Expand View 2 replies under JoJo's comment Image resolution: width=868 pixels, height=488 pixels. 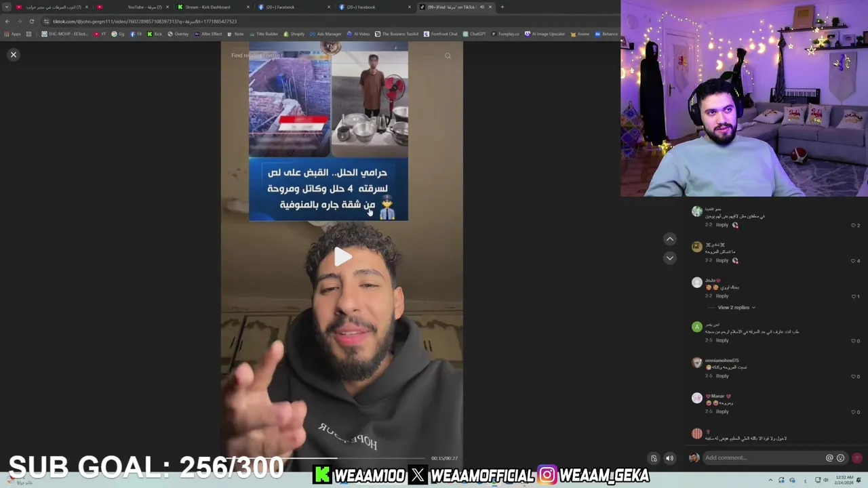click(x=736, y=307)
